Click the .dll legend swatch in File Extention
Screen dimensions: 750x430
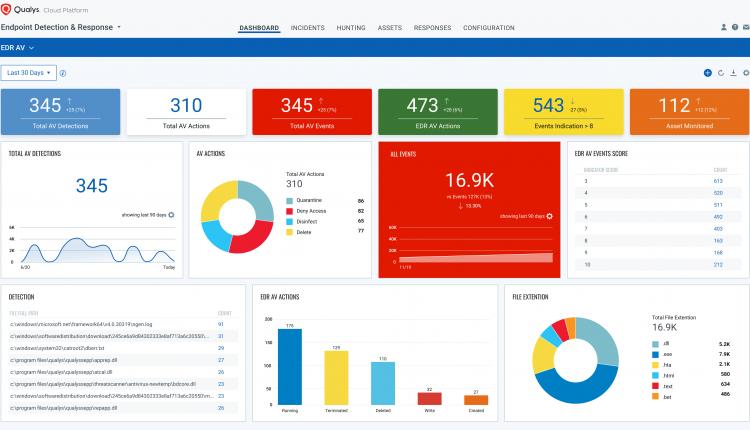point(655,344)
